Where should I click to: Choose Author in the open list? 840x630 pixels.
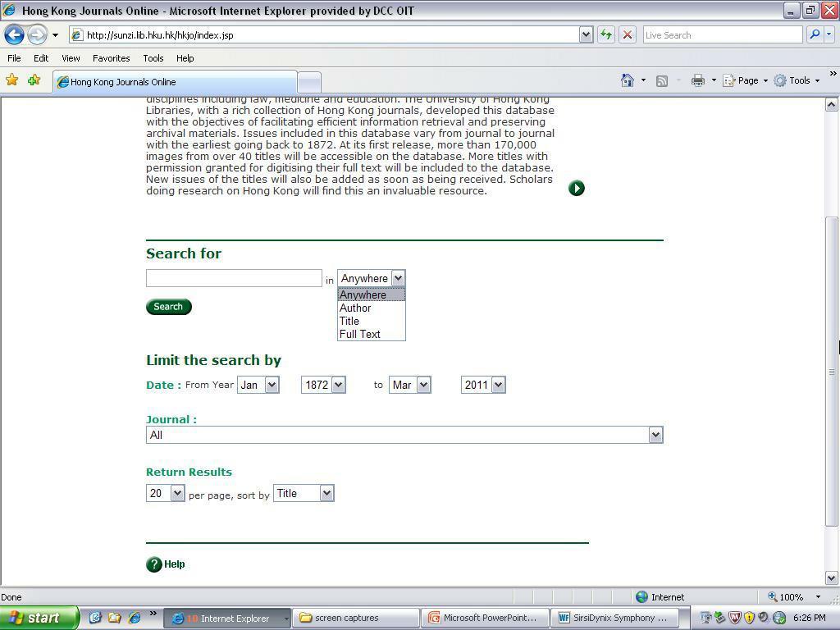[372, 308]
